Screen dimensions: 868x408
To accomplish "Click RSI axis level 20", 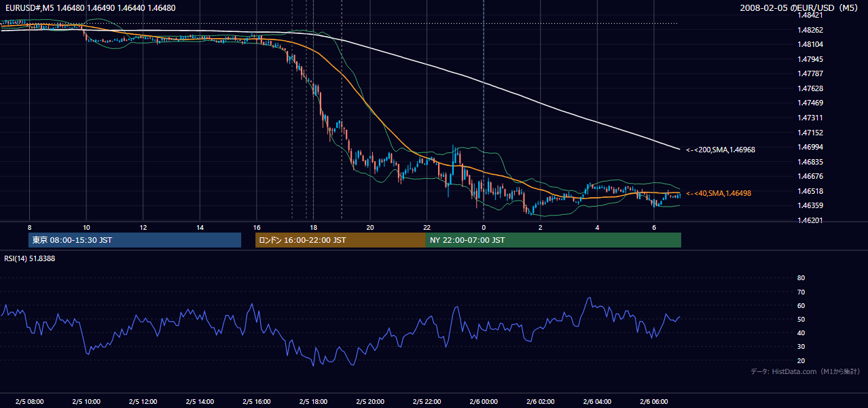I will (x=801, y=360).
